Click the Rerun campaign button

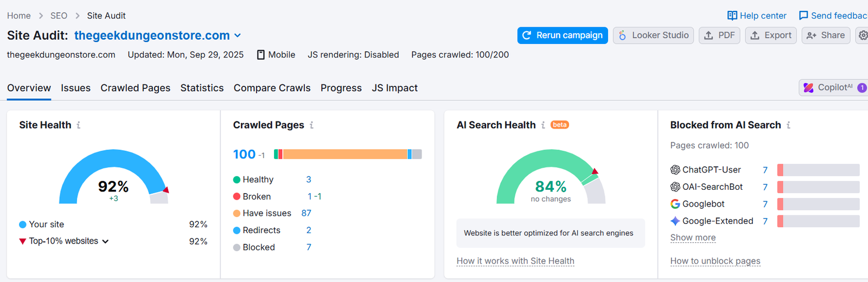563,35
